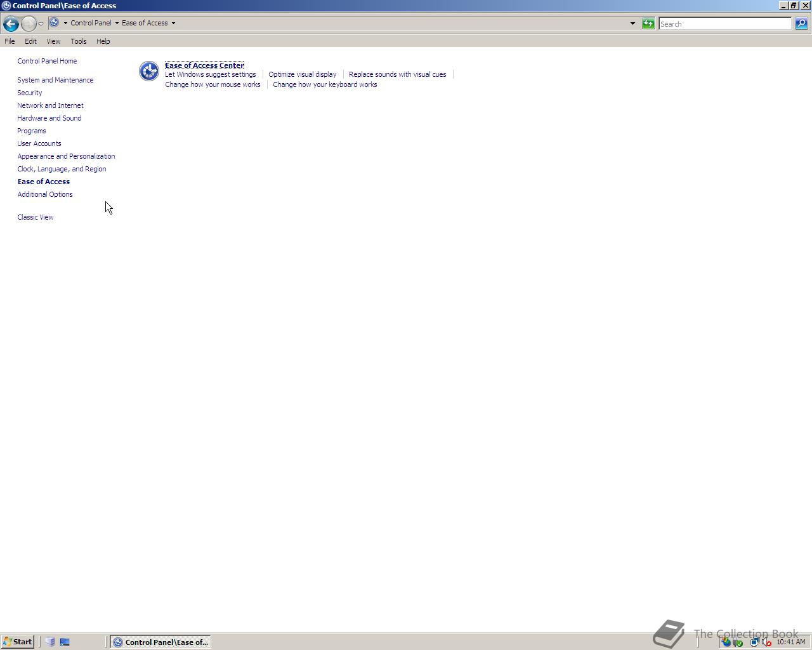The image size is (812, 650).
Task: Expand the arrow after Ease of Access breadcrumb
Action: click(x=173, y=23)
